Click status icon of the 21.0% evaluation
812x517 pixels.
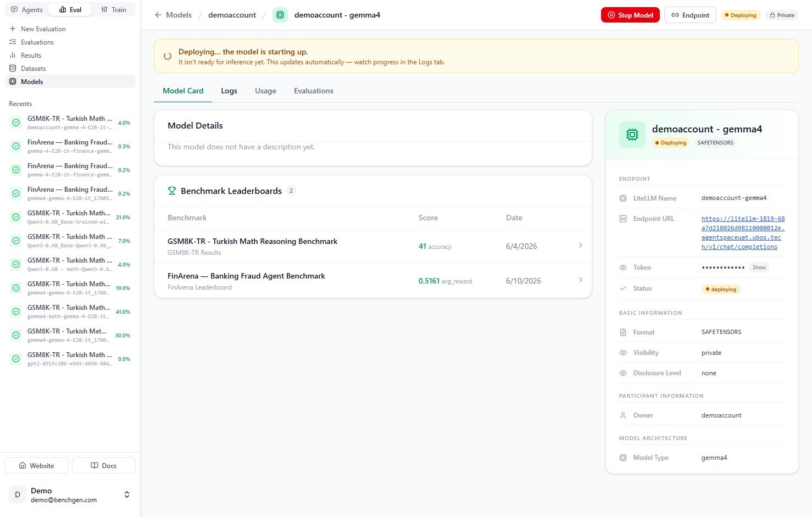point(16,217)
